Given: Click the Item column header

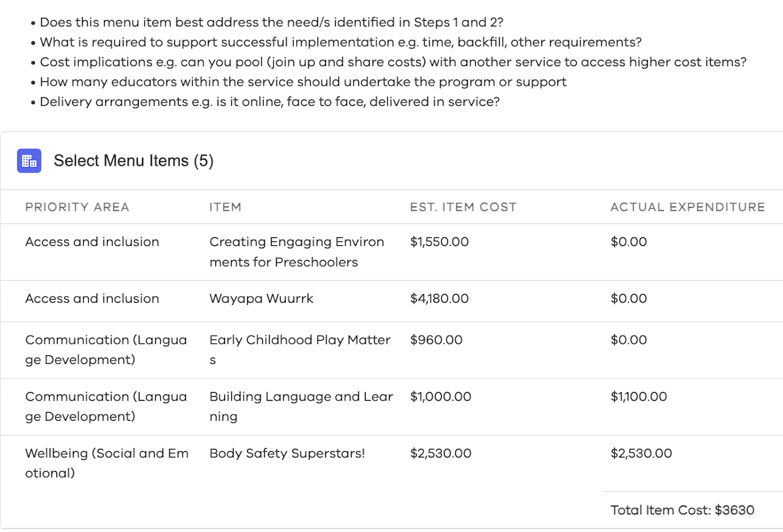Looking at the screenshot, I should [x=225, y=207].
